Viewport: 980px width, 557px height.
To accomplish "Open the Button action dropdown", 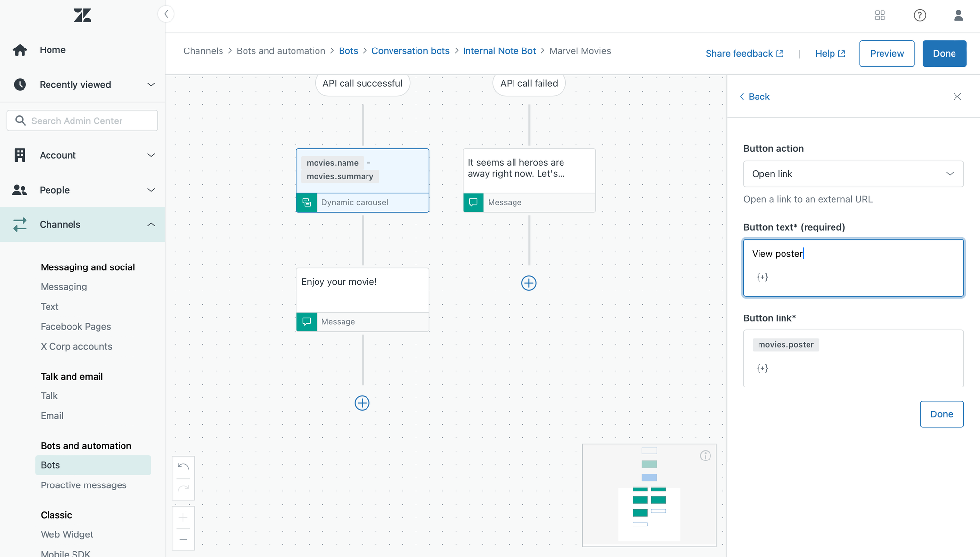I will (x=853, y=174).
